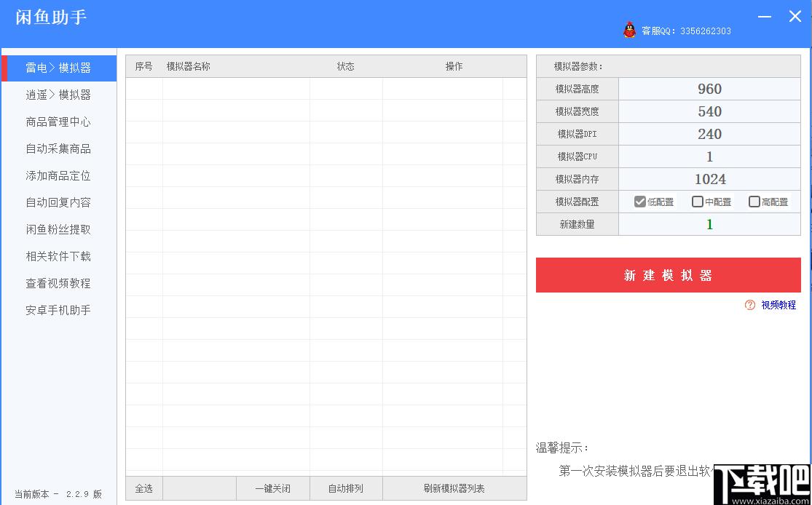The width and height of the screenshot is (812, 505).
Task: Click the 一键关闭 button
Action: [x=273, y=488]
